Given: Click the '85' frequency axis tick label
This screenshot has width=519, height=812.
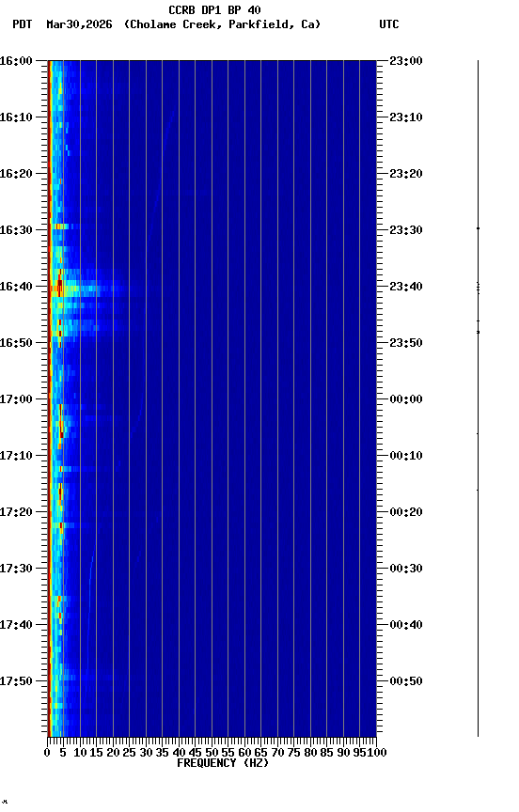Looking at the screenshot, I should [326, 754].
